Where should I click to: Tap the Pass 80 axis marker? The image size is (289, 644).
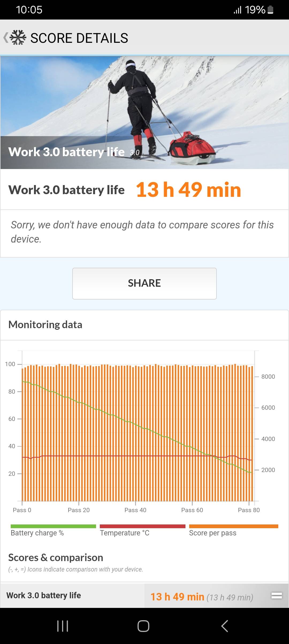(x=249, y=510)
